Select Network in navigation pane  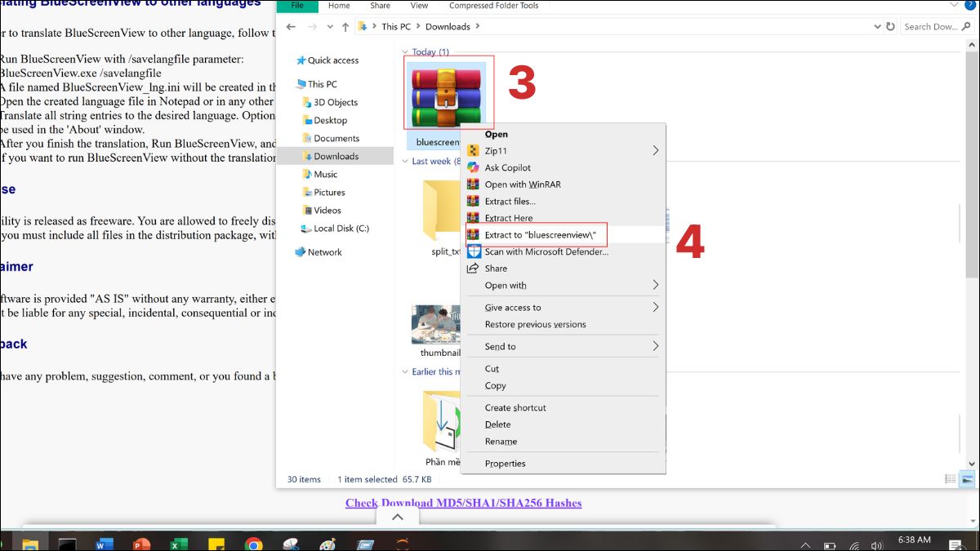pos(324,252)
